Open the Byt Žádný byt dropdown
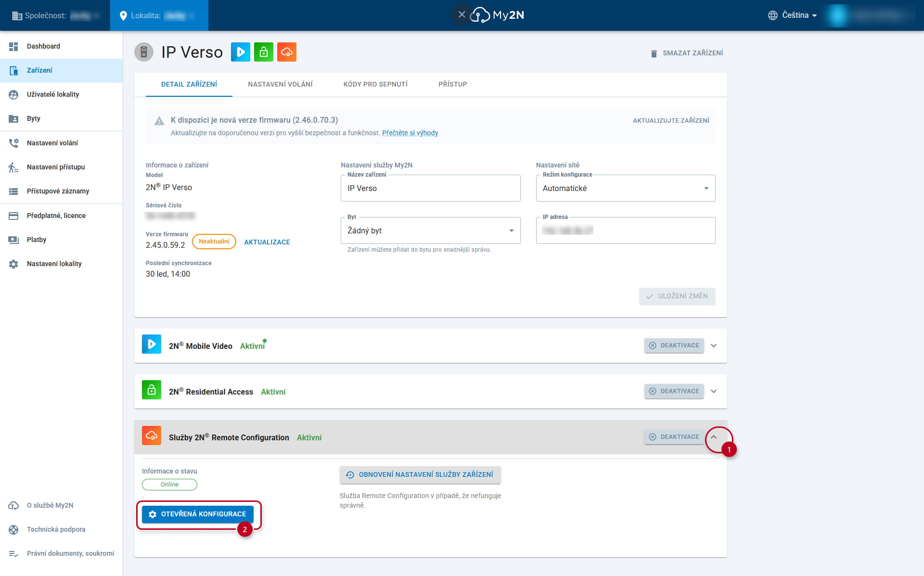Image resolution: width=924 pixels, height=576 pixels. [431, 230]
